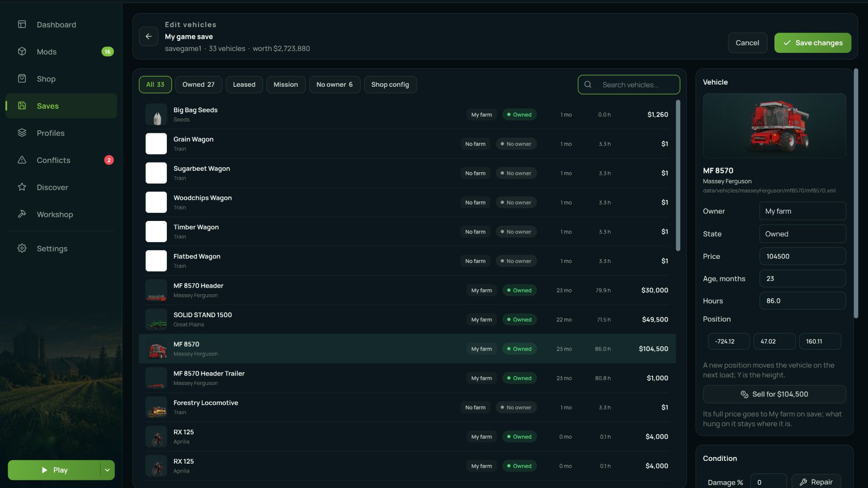868x488 pixels.
Task: Click the position X field -724.12
Action: pos(729,341)
